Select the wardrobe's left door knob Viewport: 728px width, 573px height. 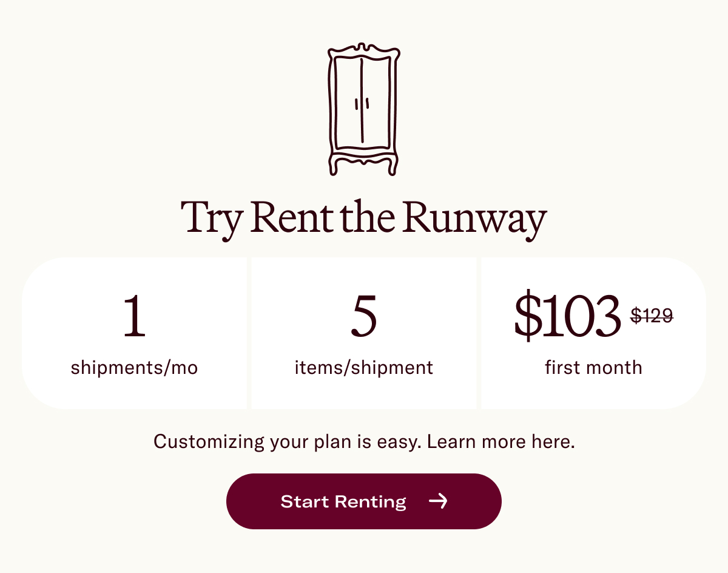click(x=355, y=103)
